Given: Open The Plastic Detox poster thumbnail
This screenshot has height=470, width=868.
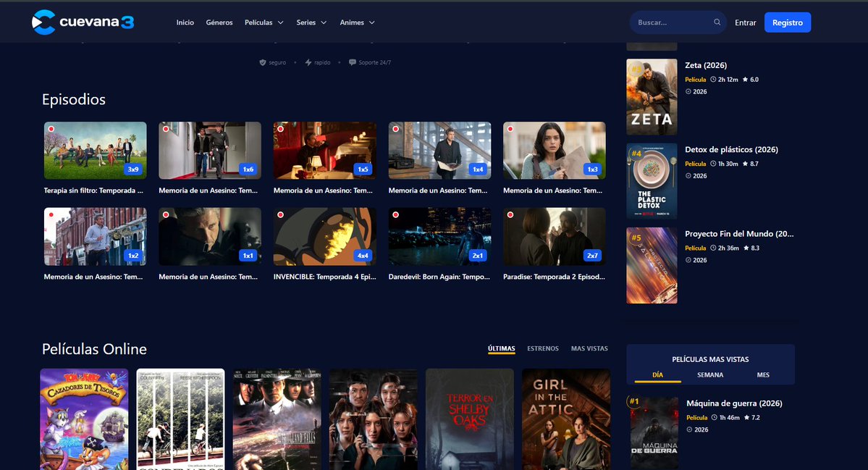Looking at the screenshot, I should (652, 181).
